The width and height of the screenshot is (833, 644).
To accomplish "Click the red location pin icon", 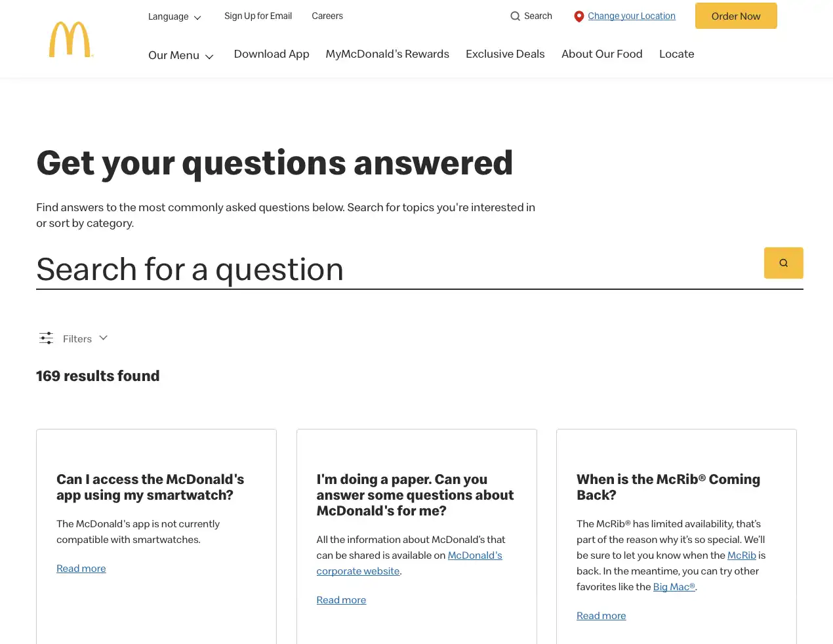I will coord(579,16).
